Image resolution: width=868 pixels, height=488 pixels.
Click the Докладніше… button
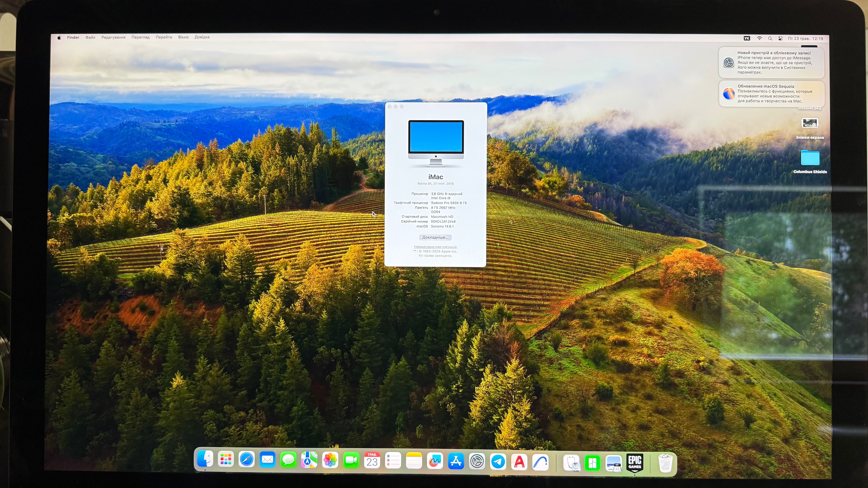(x=435, y=237)
